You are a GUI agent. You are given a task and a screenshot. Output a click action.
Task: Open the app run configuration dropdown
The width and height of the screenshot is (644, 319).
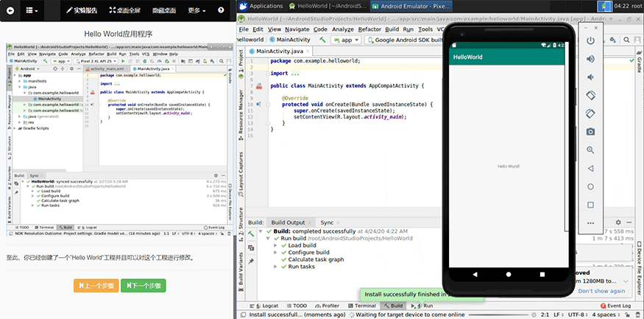[346, 40]
